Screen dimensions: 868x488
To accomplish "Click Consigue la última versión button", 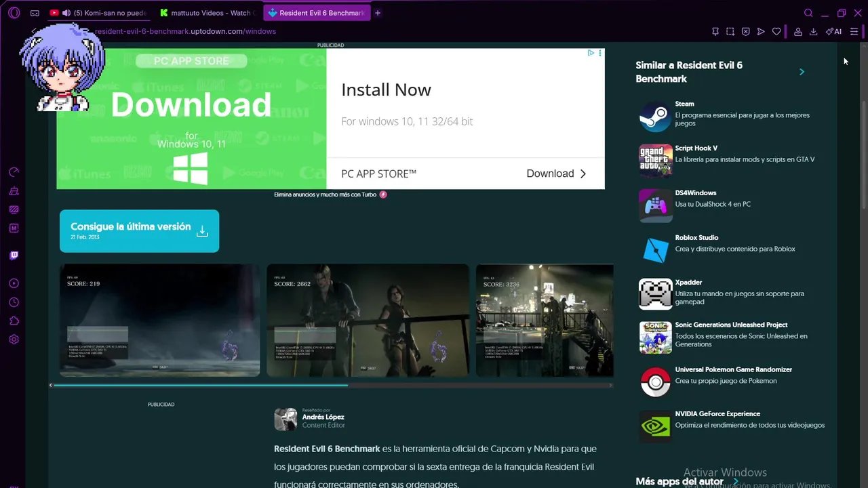I will click(x=139, y=231).
